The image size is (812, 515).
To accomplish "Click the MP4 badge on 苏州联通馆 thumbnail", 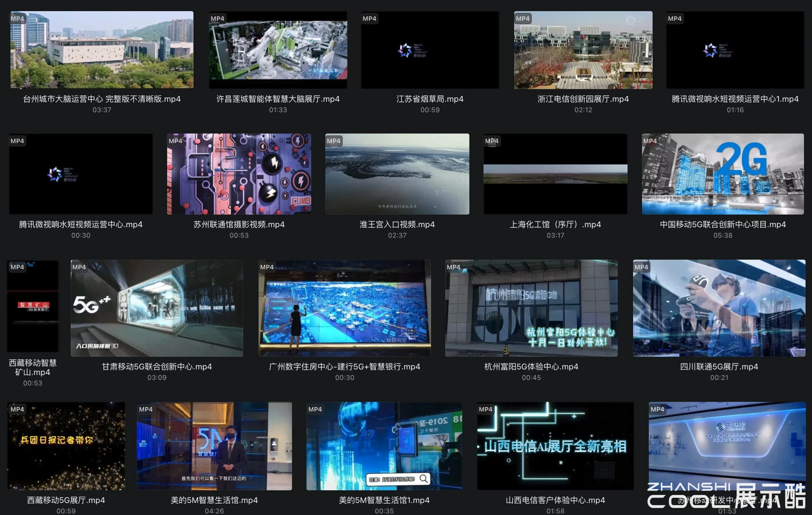I will (176, 141).
